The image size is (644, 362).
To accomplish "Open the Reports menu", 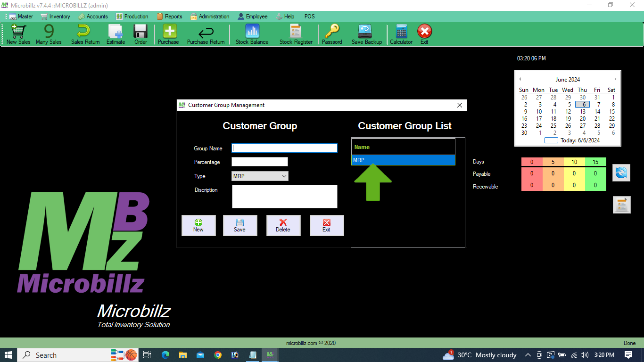I will tap(169, 16).
